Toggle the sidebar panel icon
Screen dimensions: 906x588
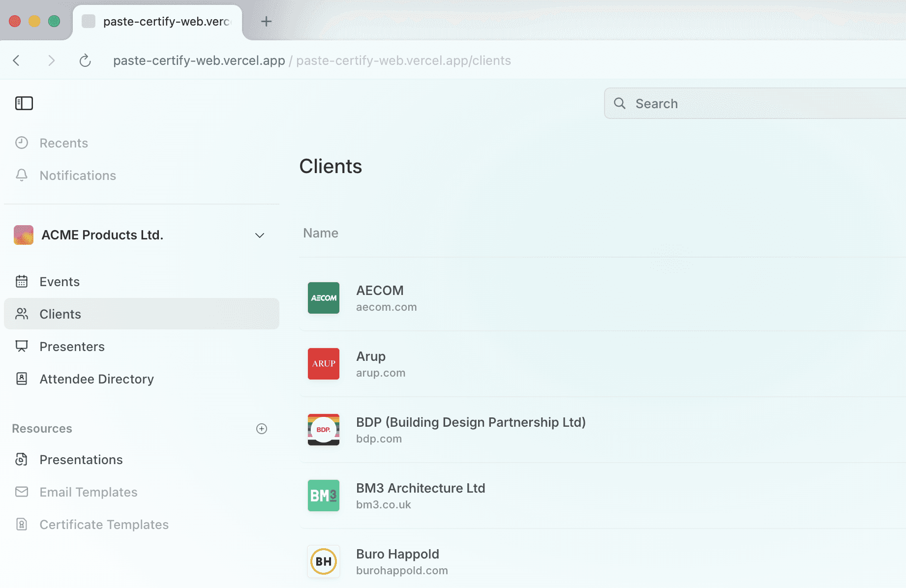pos(24,103)
